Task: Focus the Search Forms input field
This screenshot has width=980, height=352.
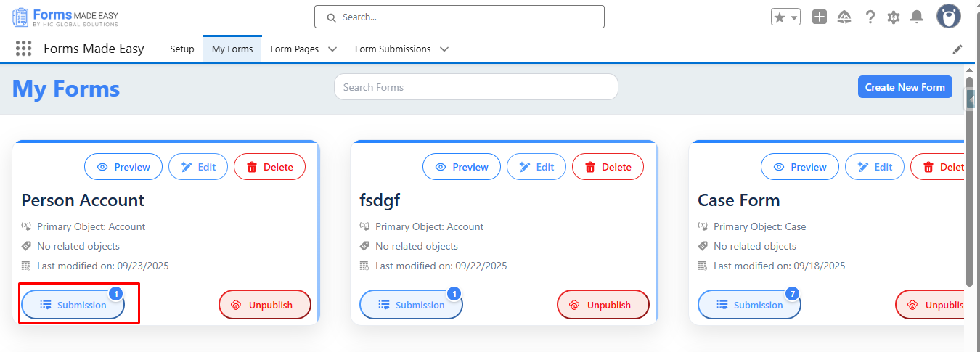Action: coord(475,87)
